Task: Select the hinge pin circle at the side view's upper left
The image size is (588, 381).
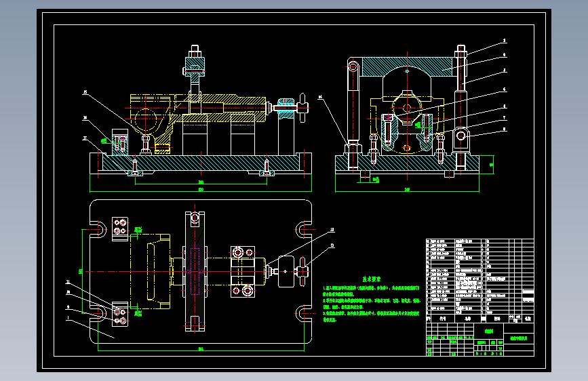Action: [x=353, y=68]
